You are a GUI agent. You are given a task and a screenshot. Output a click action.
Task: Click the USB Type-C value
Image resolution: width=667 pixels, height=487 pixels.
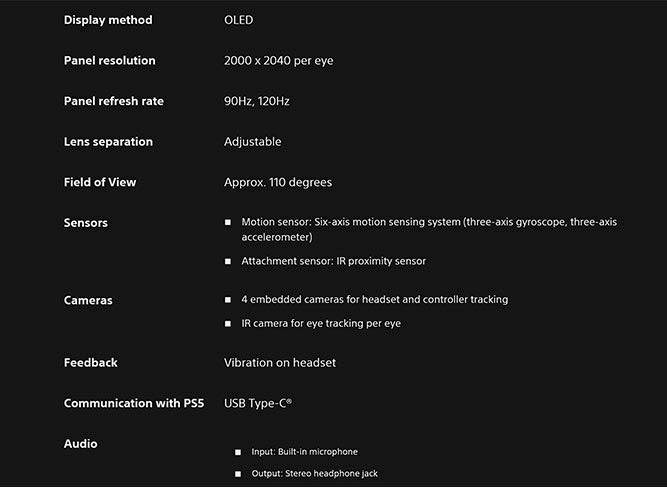click(x=258, y=403)
